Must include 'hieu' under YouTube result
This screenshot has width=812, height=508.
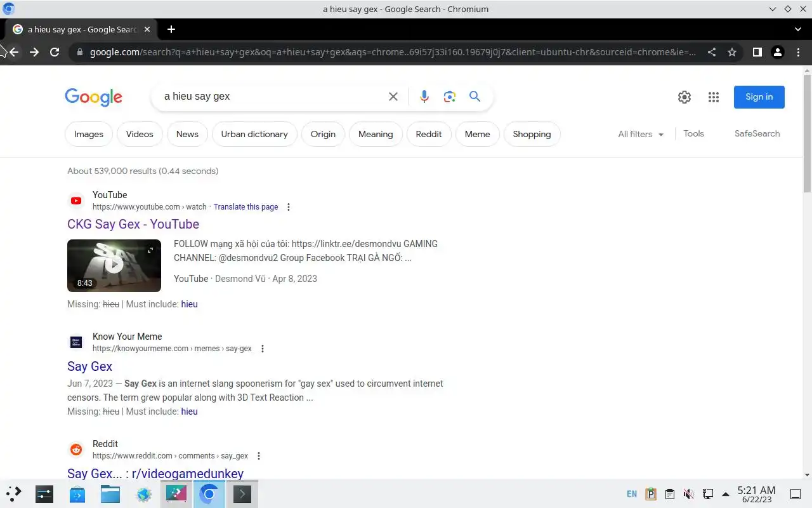click(189, 304)
